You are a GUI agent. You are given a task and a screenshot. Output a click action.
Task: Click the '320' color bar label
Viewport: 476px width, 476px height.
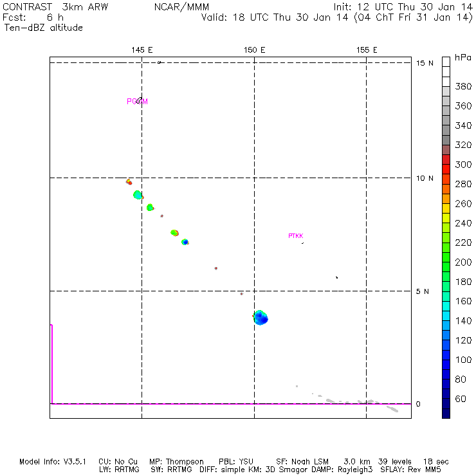[463, 145]
